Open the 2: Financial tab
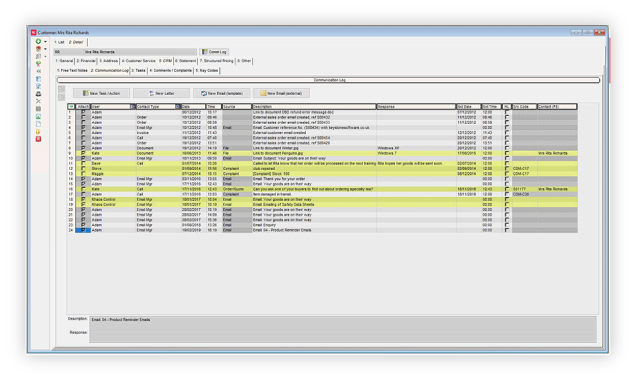Viewport: 635px width, 379px height. click(x=86, y=61)
